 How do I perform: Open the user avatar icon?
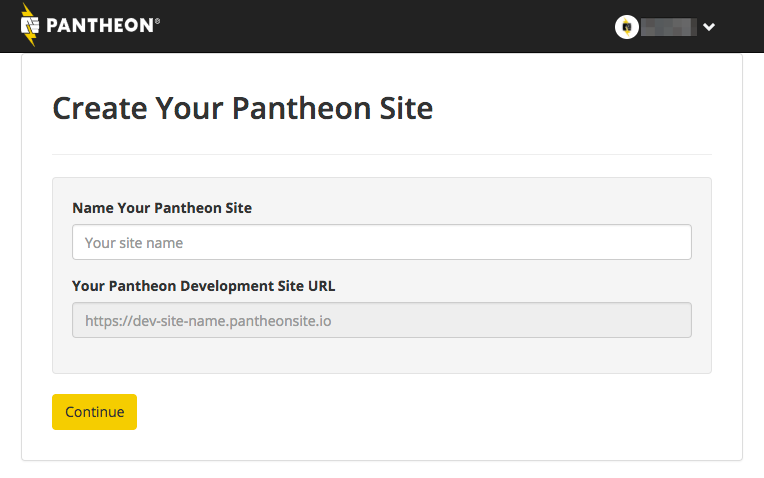click(627, 27)
